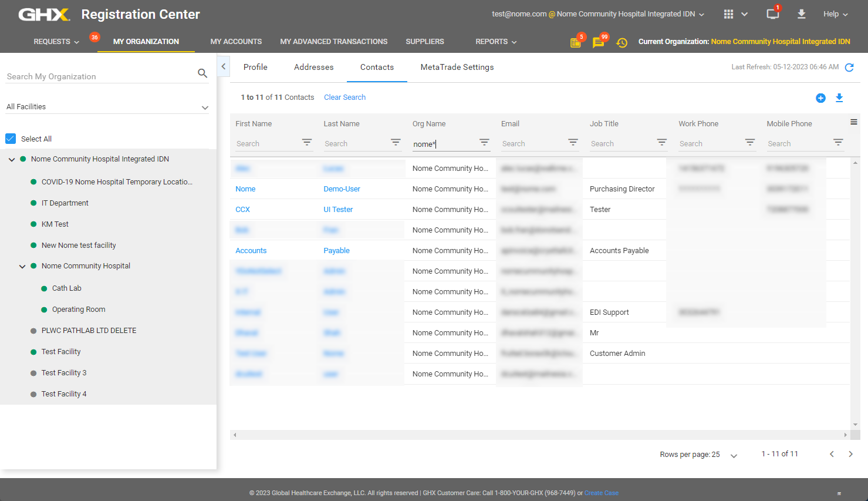Open the Requests menu dropdown
868x501 pixels.
point(56,42)
